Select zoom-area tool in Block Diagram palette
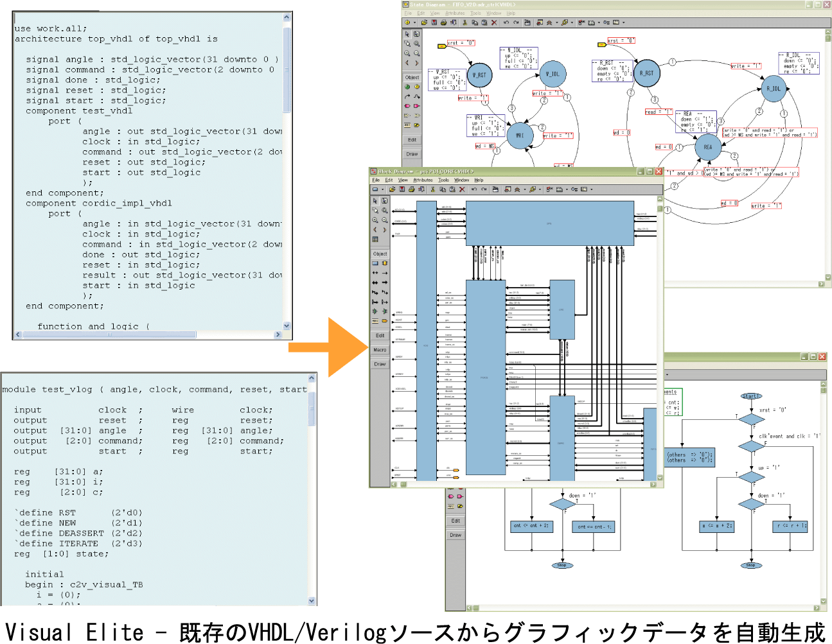The image size is (832, 644). (375, 211)
